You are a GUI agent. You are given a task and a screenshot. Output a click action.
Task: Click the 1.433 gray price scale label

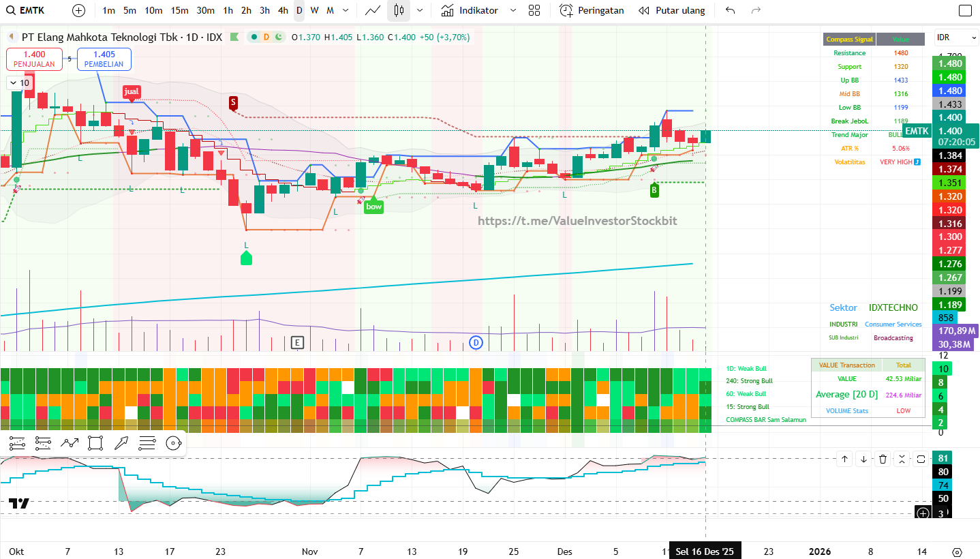950,104
